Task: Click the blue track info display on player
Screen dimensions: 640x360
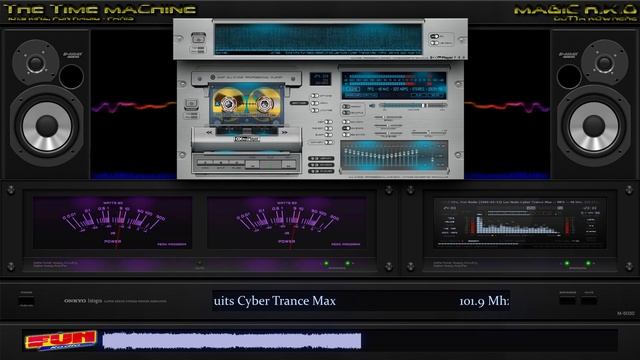Action: click(x=394, y=85)
